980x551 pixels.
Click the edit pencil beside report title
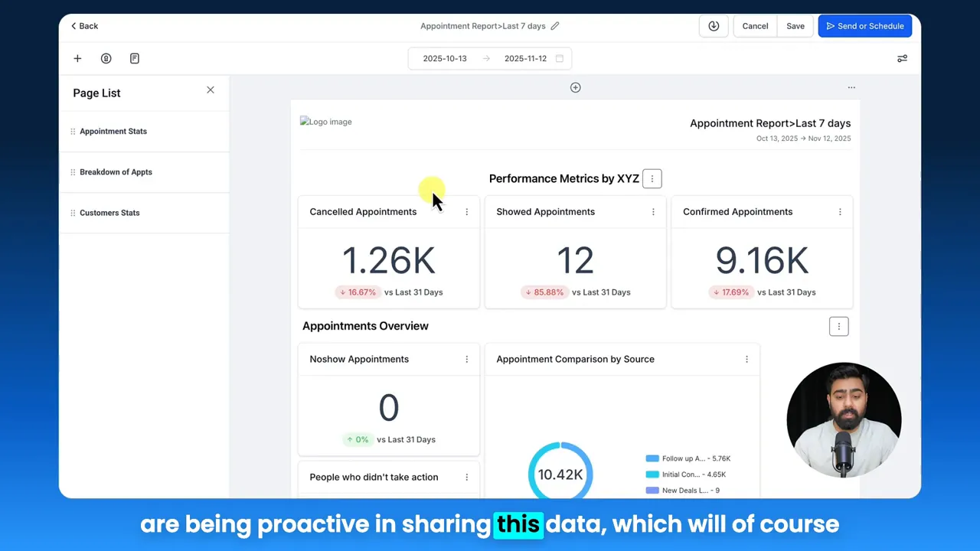point(554,25)
